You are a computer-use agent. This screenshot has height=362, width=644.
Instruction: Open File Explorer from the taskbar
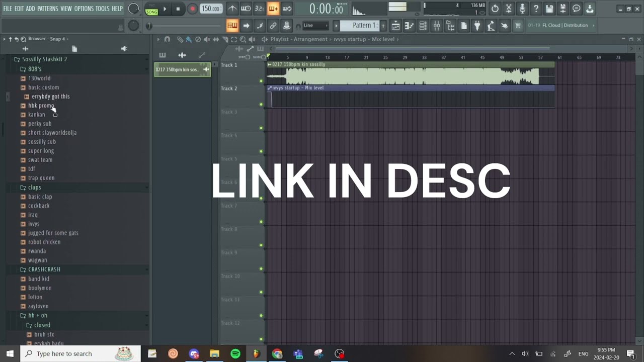[x=215, y=353]
